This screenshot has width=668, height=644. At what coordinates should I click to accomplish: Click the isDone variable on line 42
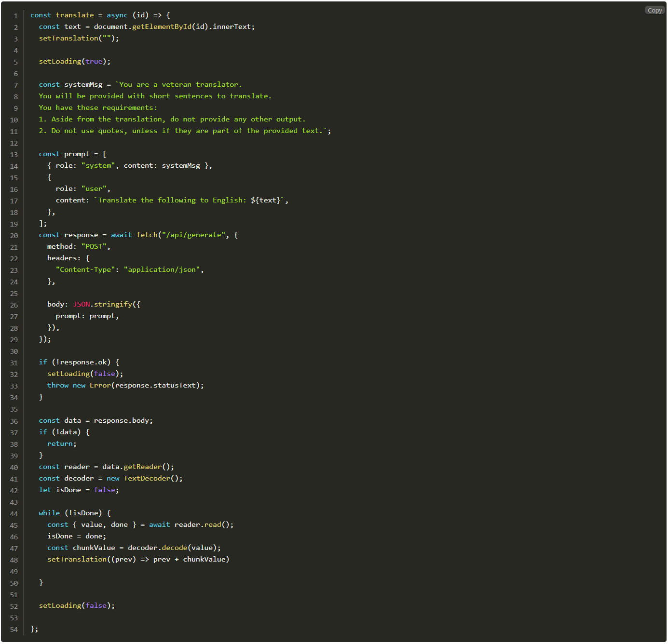(69, 490)
